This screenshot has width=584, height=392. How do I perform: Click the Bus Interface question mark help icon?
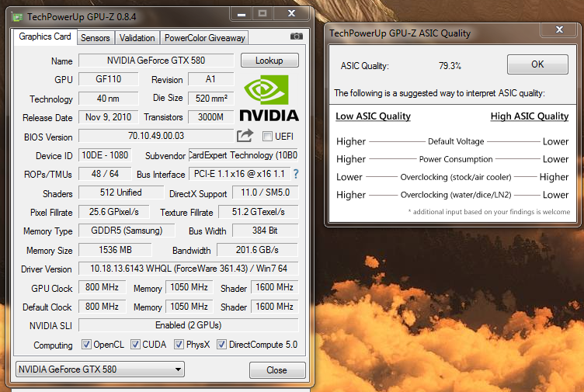pyautogui.click(x=295, y=174)
